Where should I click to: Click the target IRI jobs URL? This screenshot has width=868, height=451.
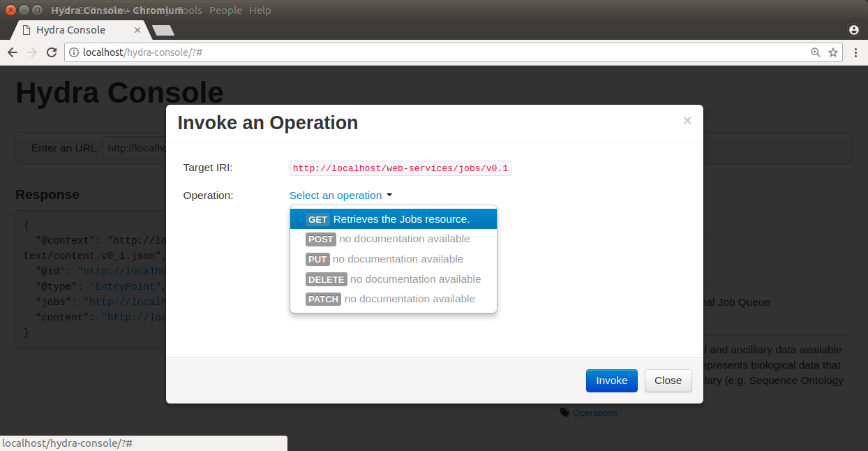(401, 168)
